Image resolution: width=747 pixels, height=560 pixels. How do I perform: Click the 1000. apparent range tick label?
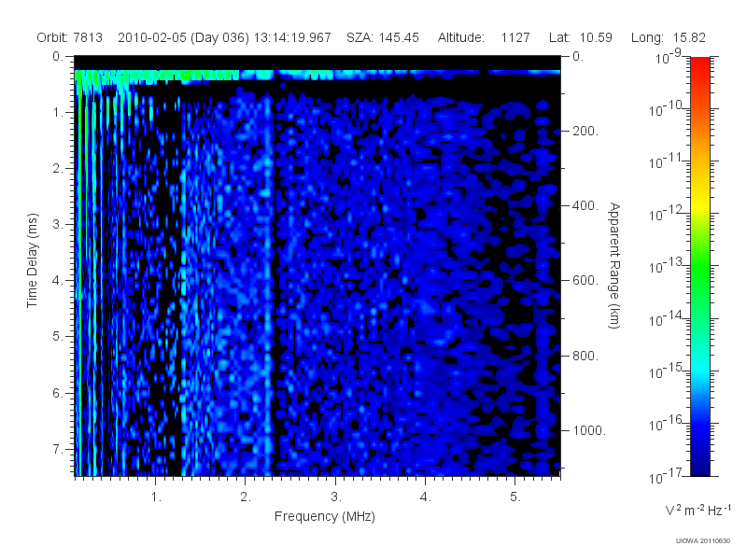pyautogui.click(x=589, y=430)
